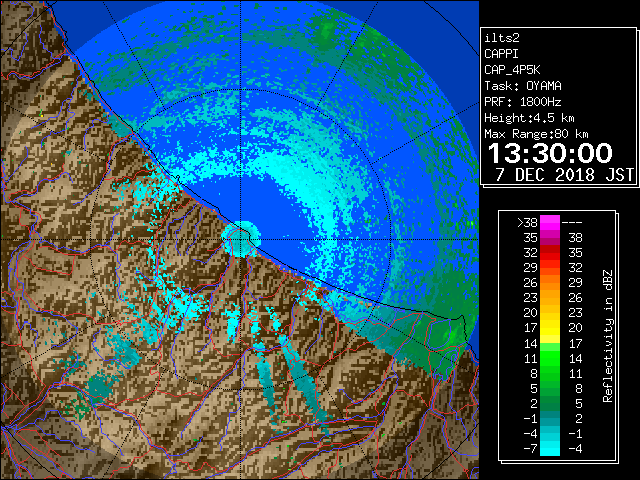Select the "7 DEC 2018 JST" date

click(x=564, y=175)
